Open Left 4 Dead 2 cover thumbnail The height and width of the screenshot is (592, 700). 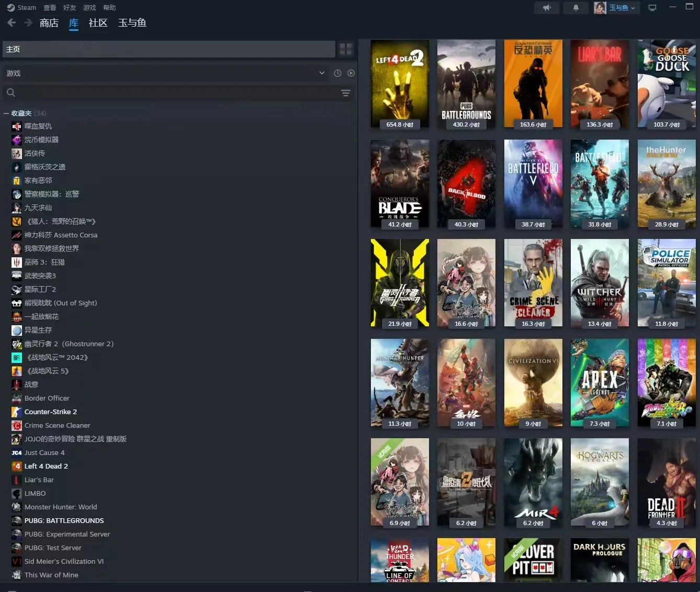(400, 84)
